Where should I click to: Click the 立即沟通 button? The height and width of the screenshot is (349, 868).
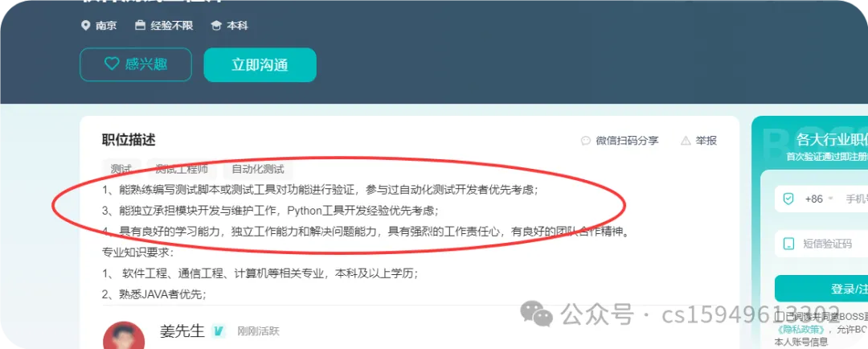tap(260, 65)
